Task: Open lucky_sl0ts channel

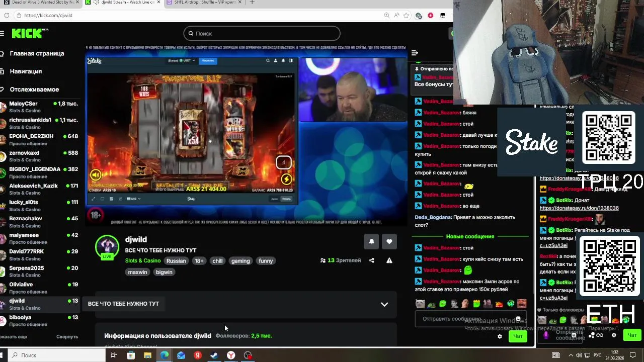Action: 39,206
